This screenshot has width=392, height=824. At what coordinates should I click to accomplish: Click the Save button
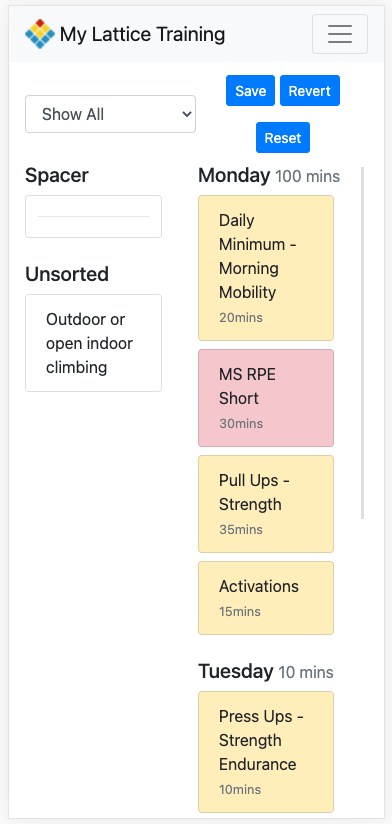point(250,91)
